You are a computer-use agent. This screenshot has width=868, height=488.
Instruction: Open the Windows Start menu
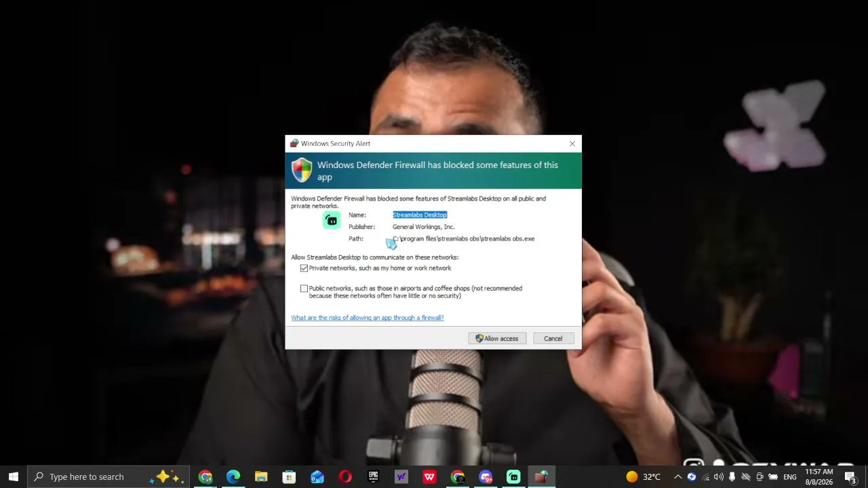coord(14,476)
